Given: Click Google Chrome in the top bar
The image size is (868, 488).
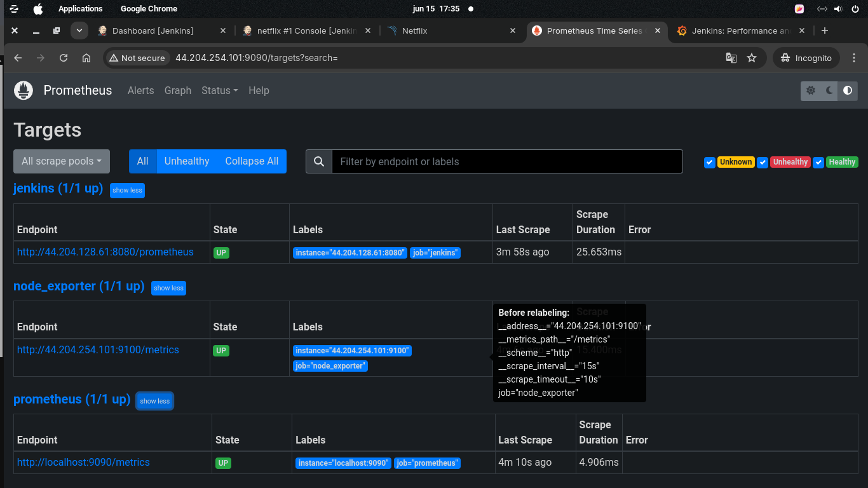Looking at the screenshot, I should point(149,9).
